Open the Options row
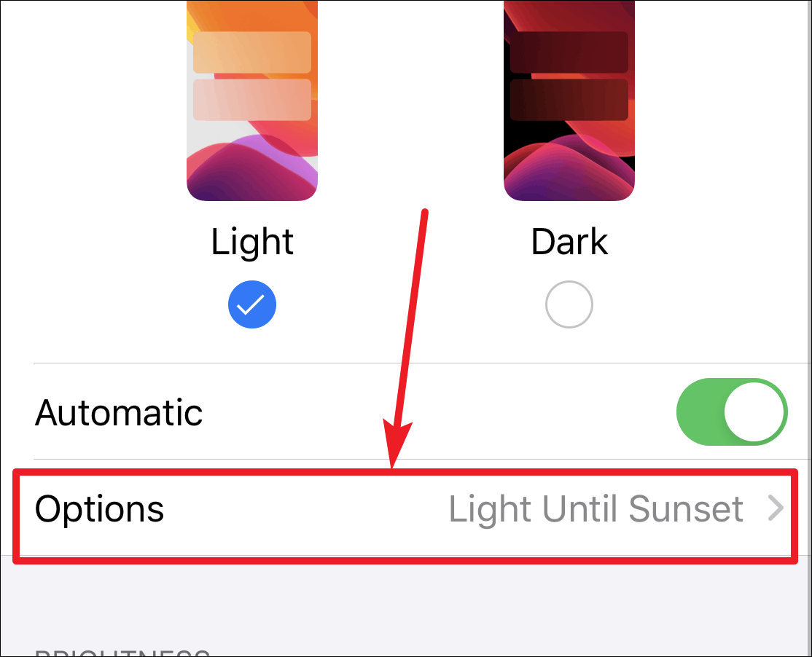 405,508
